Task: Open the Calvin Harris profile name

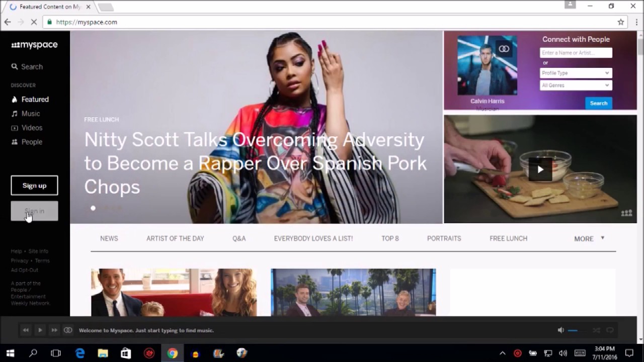Action: click(487, 101)
